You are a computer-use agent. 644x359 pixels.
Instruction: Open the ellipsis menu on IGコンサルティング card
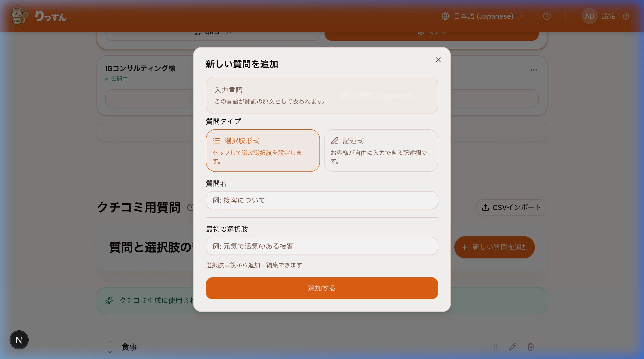[534, 70]
